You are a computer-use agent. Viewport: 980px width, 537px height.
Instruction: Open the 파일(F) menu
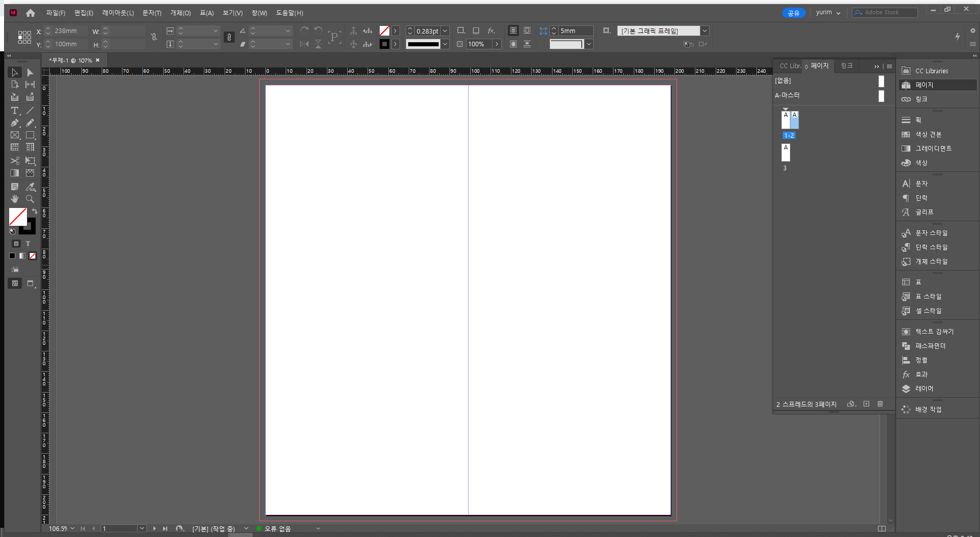point(55,13)
